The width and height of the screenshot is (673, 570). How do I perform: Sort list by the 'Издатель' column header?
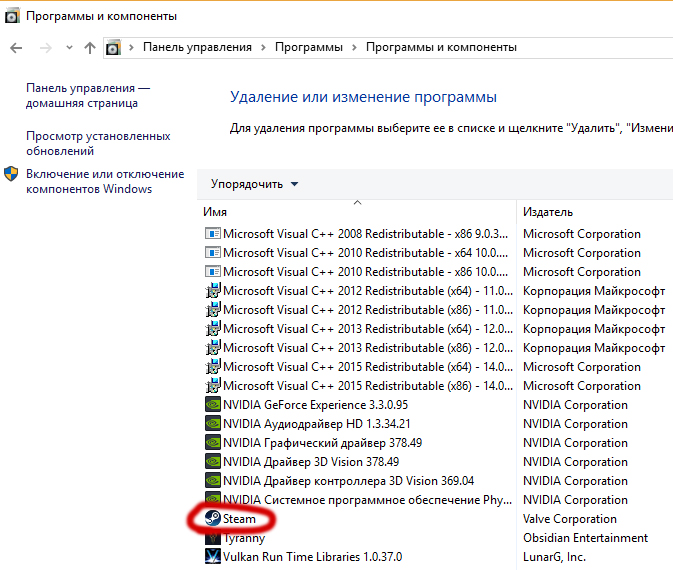548,212
